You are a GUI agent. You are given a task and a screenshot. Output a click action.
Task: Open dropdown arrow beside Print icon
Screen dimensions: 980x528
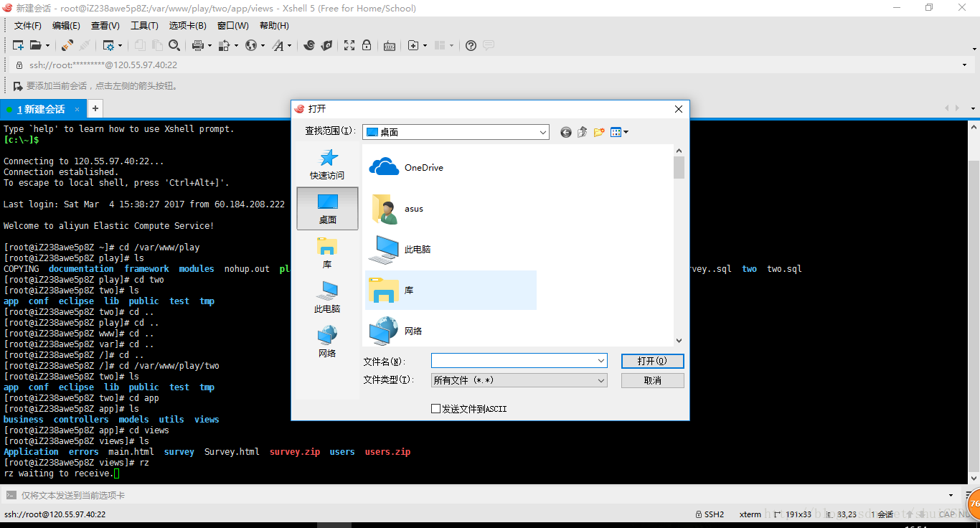click(209, 45)
